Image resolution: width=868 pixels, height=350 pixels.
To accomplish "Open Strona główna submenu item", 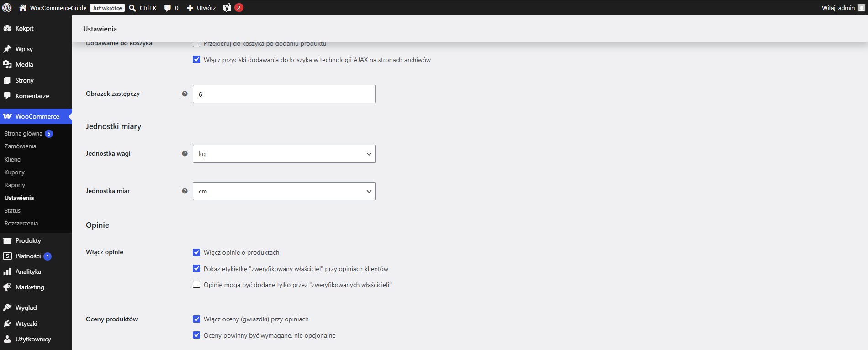I will [23, 134].
